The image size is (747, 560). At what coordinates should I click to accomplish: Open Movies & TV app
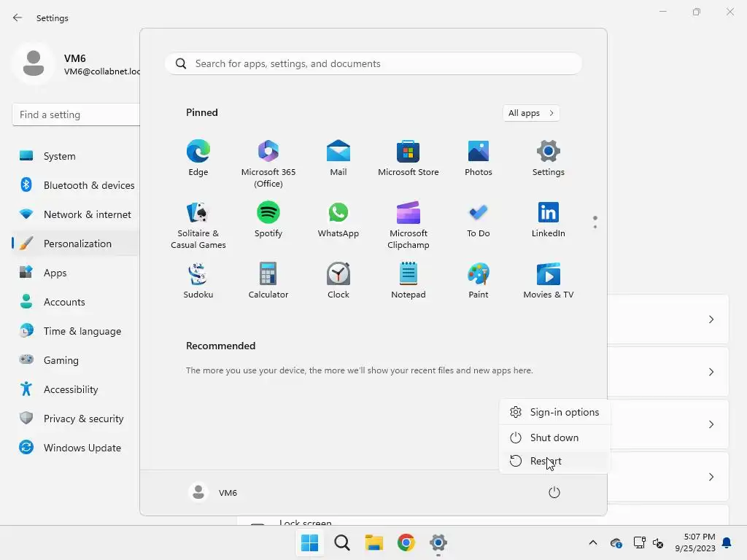click(549, 281)
